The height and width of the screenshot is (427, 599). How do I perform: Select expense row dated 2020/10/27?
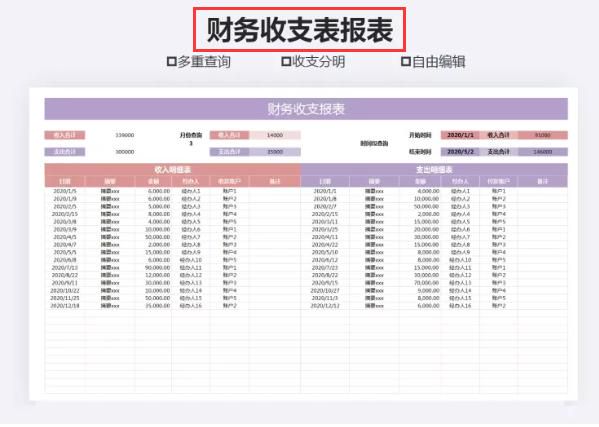[x=434, y=291]
